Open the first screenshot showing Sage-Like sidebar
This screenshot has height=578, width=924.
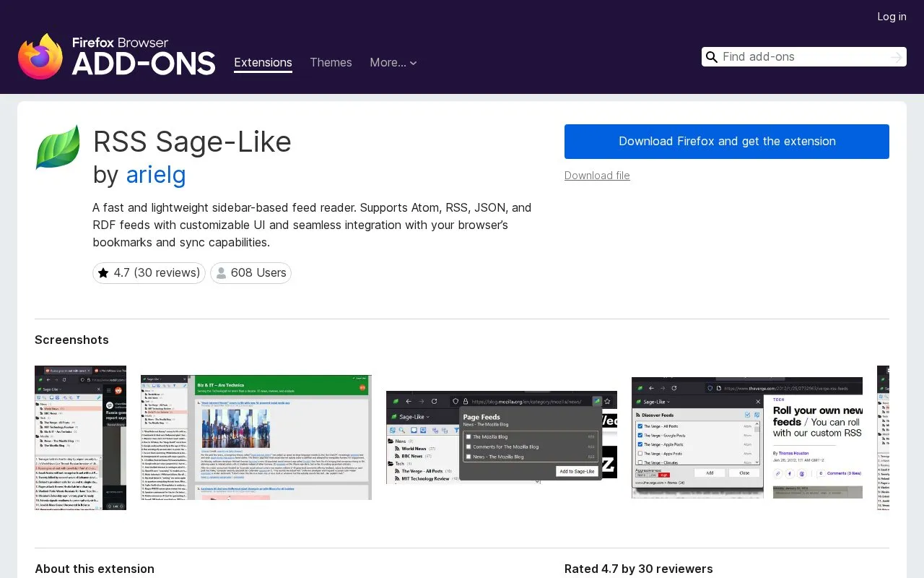[80, 438]
